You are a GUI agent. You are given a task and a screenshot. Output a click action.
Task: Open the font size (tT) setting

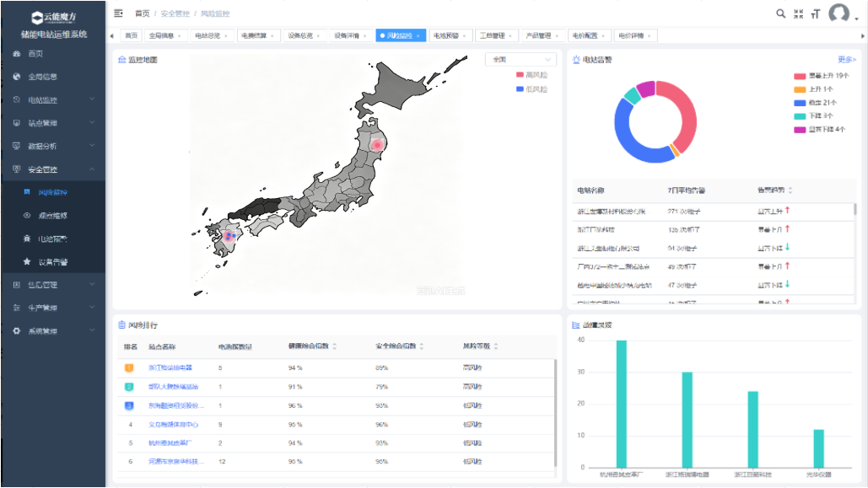816,13
